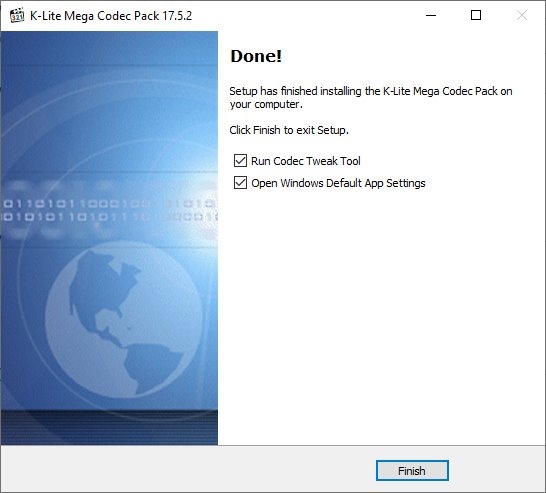Click the globe graphic in the banner

pos(124,319)
